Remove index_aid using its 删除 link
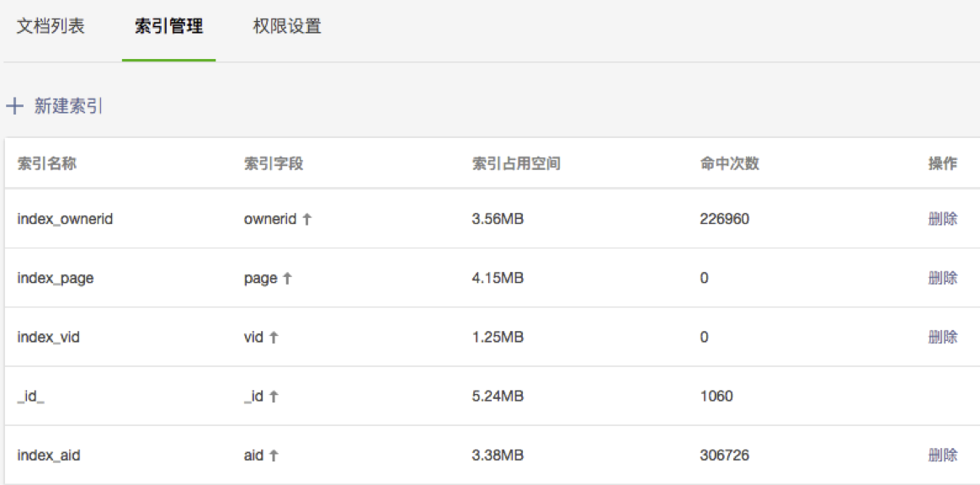Screen dimensions: 980x485 click(942, 455)
